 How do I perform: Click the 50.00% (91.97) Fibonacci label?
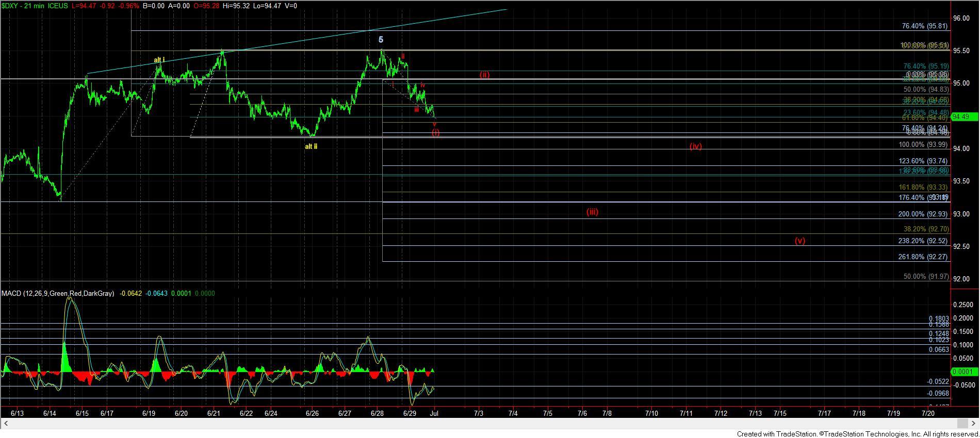click(926, 277)
